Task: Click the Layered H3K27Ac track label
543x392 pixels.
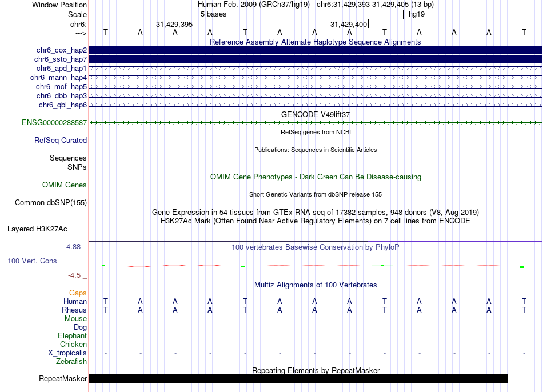Action: point(37,229)
